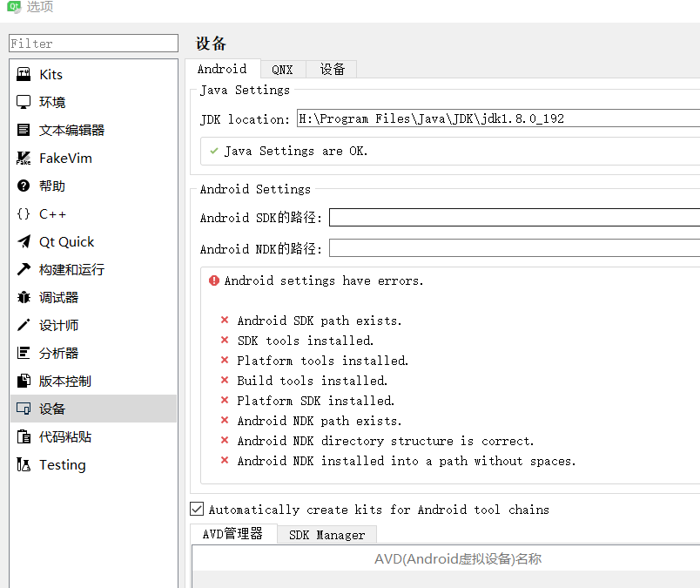The width and height of the screenshot is (700, 588).
Task: Select 版本控制 documents icon
Action: [24, 381]
